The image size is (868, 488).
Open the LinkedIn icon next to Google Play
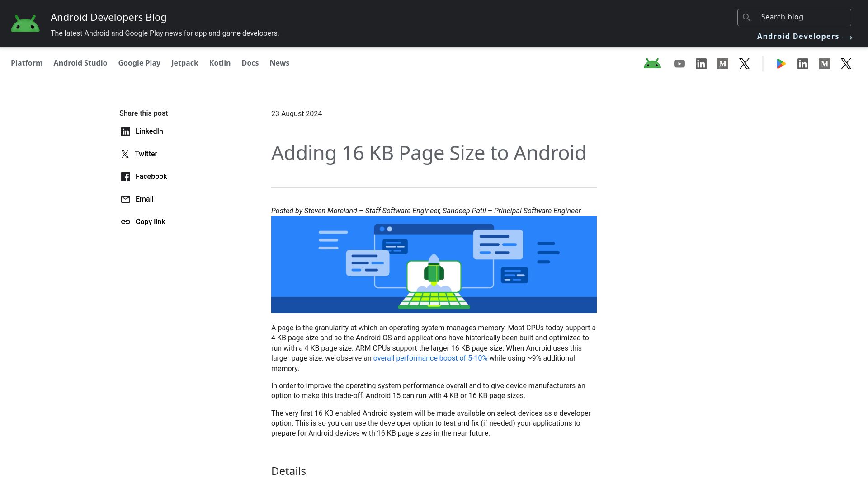(803, 64)
